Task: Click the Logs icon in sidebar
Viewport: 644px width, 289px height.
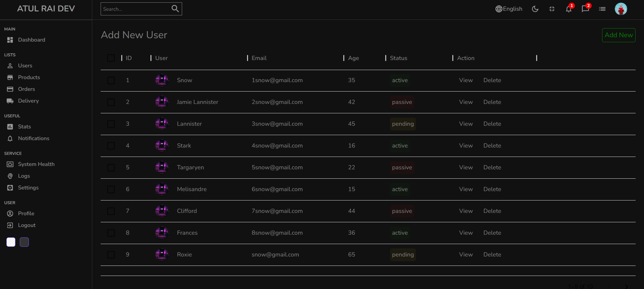Action: tap(10, 176)
